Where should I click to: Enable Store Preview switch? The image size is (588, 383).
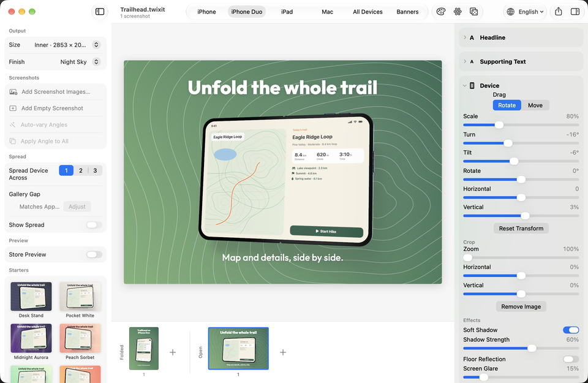[x=94, y=255]
